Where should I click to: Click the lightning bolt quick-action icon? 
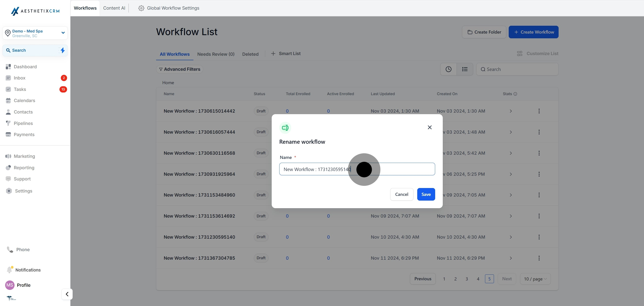(63, 50)
